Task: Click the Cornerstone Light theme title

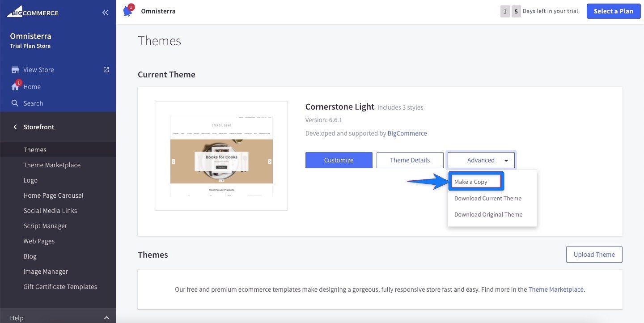Action: click(x=339, y=107)
